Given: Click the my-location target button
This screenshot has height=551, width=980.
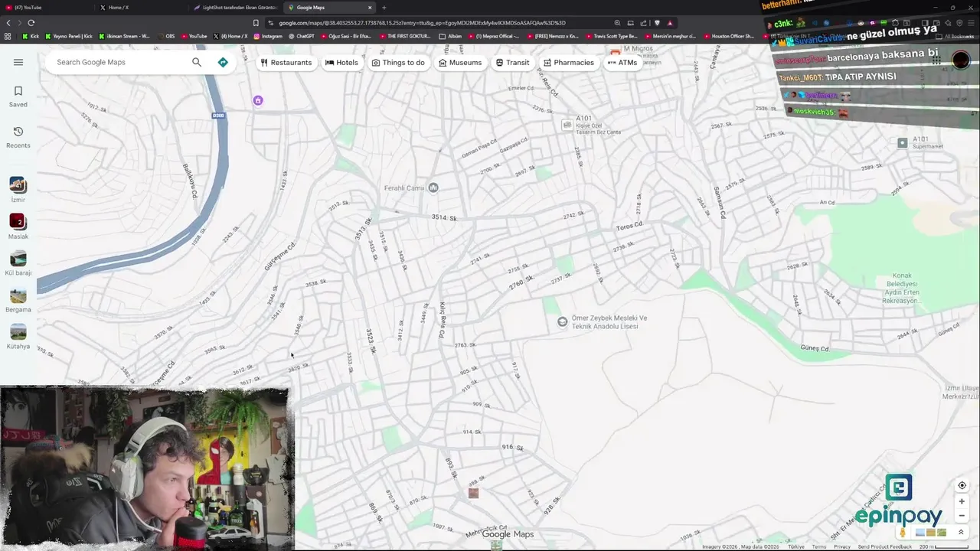Looking at the screenshot, I should (962, 485).
